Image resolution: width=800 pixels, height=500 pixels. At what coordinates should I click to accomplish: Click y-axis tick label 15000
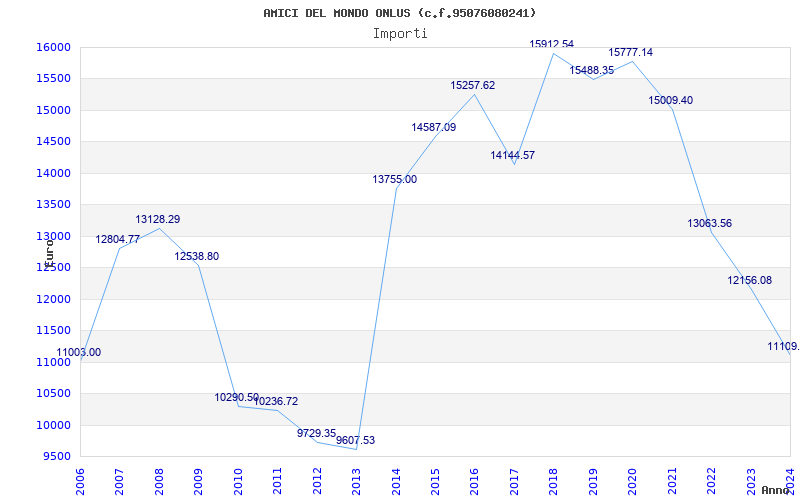(x=53, y=110)
